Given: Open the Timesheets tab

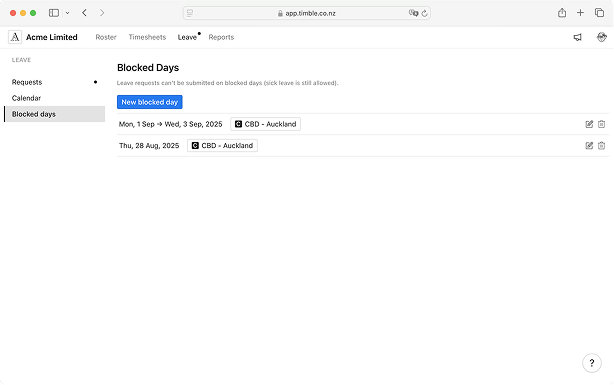Looking at the screenshot, I should (147, 37).
